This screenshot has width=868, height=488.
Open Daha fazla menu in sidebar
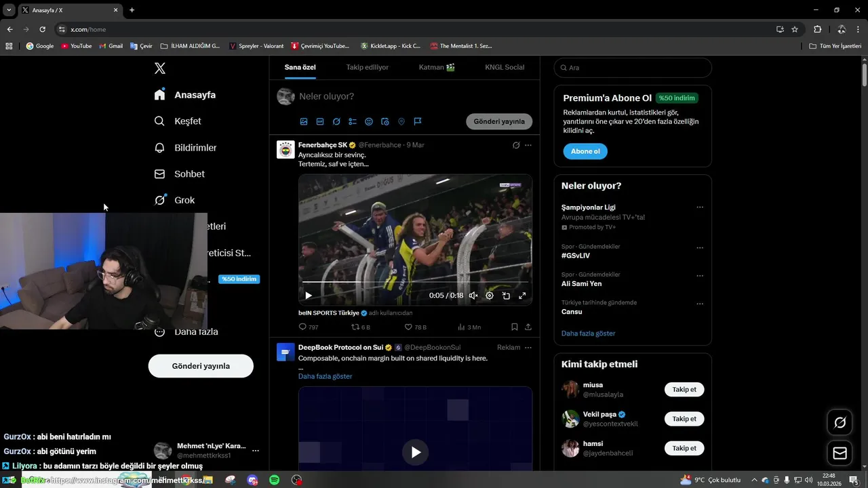tap(186, 331)
